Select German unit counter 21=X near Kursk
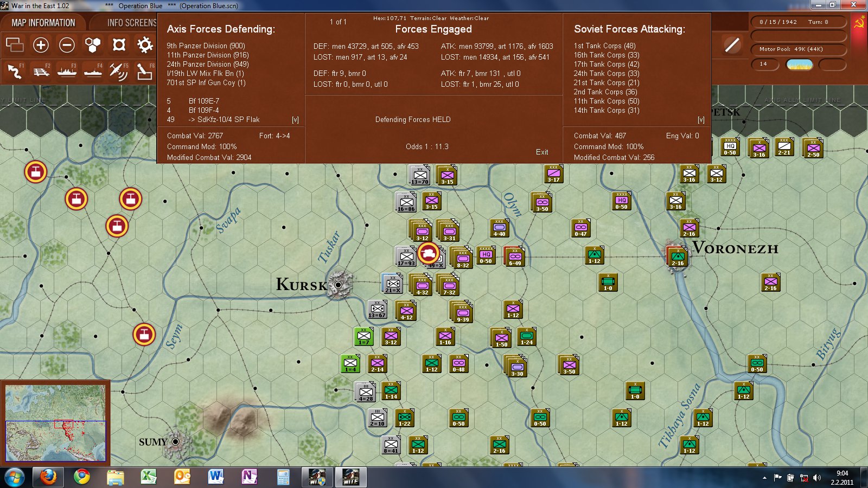The height and width of the screenshot is (488, 868). 392,283
